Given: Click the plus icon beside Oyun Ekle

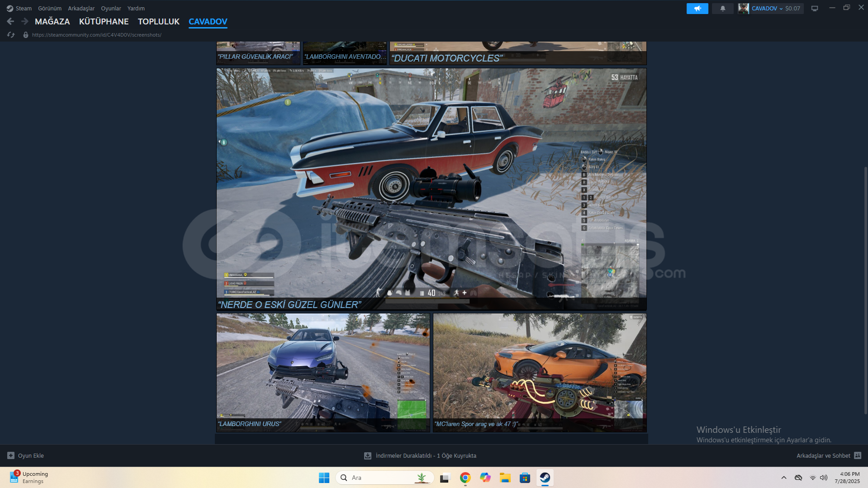Looking at the screenshot, I should (x=11, y=455).
